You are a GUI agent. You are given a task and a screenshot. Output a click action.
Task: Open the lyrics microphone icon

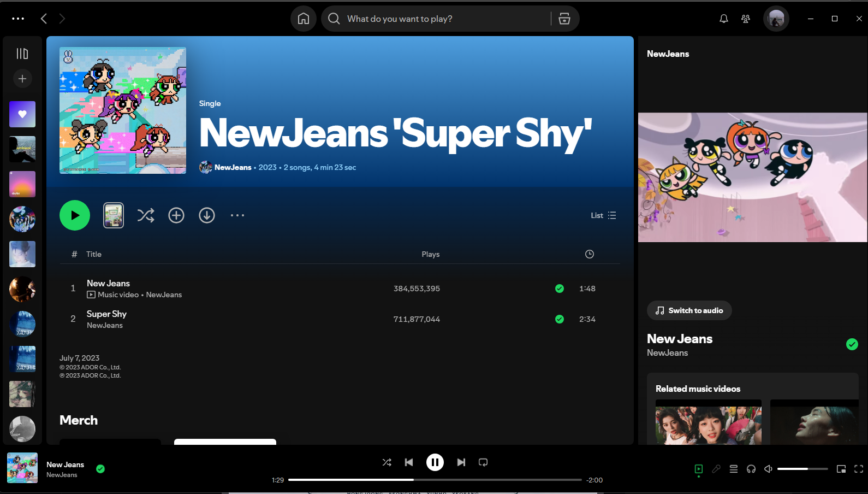(716, 469)
